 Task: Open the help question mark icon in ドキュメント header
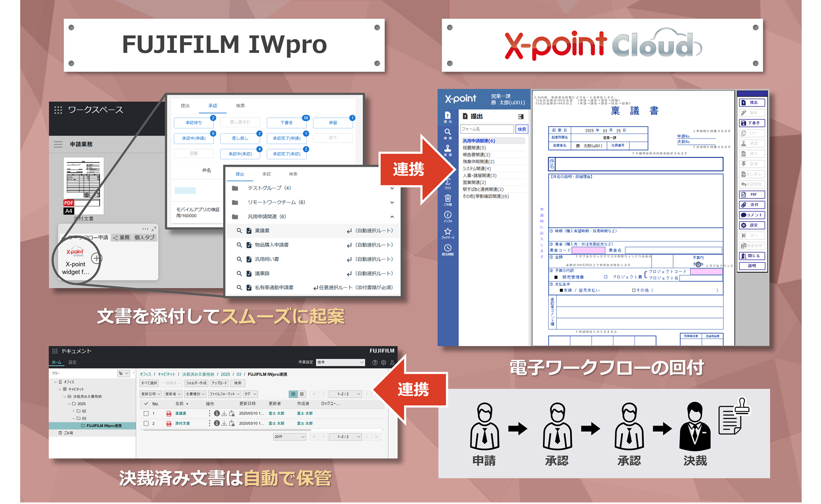click(x=375, y=363)
